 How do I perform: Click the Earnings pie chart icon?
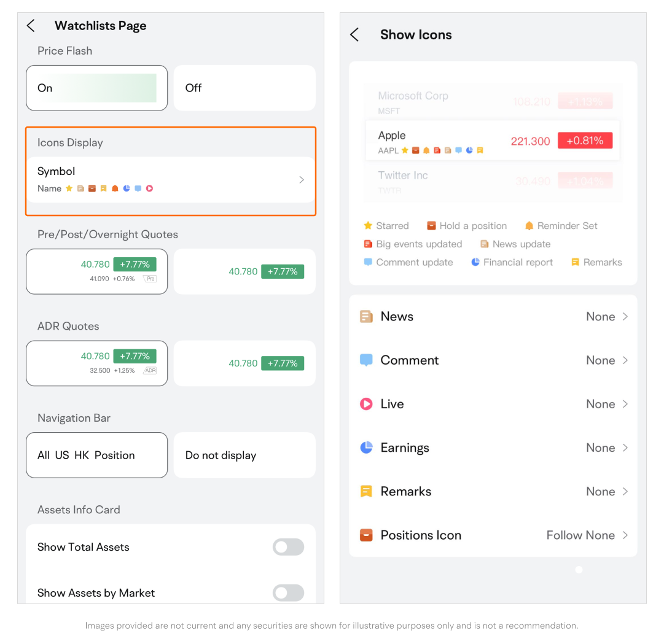(366, 448)
